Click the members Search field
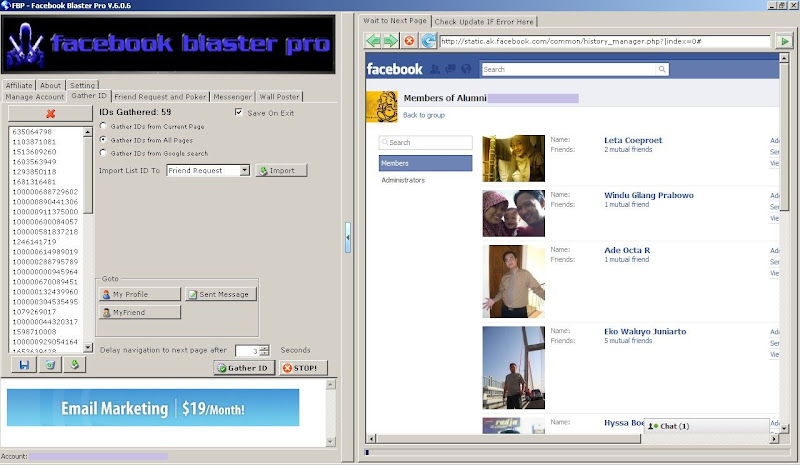Image resolution: width=800 pixels, height=465 pixels. pos(426,142)
